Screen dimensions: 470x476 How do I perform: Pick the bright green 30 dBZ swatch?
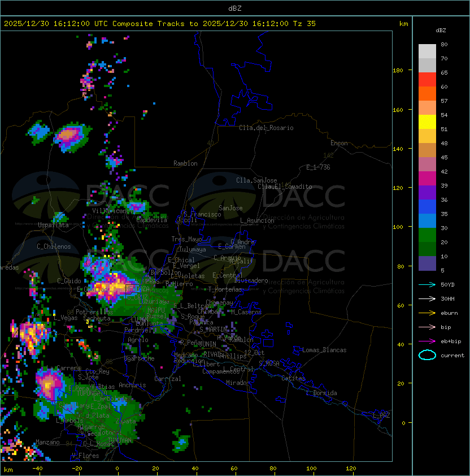[427, 235]
